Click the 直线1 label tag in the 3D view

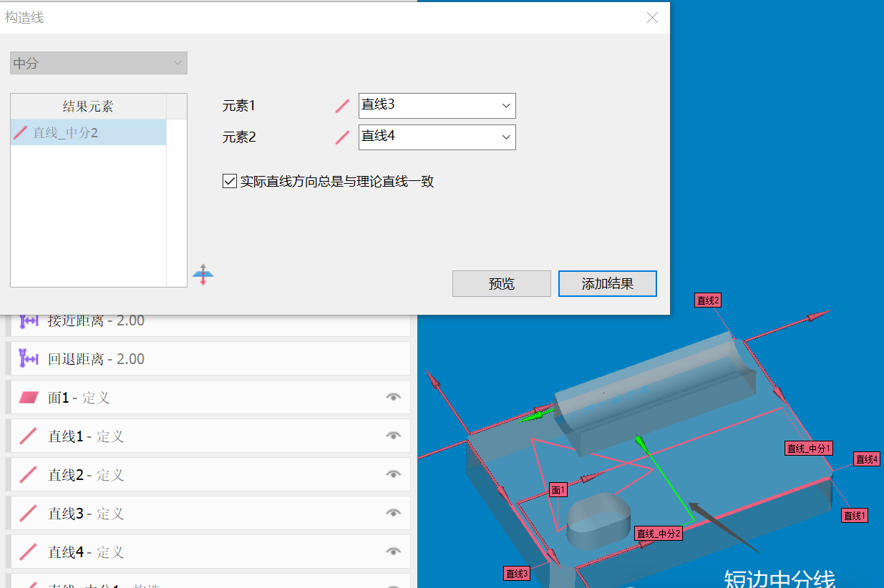[x=853, y=515]
